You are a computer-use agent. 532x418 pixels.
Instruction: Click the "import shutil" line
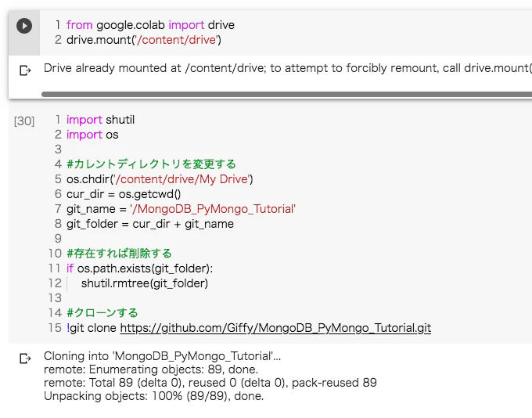pyautogui.click(x=100, y=120)
